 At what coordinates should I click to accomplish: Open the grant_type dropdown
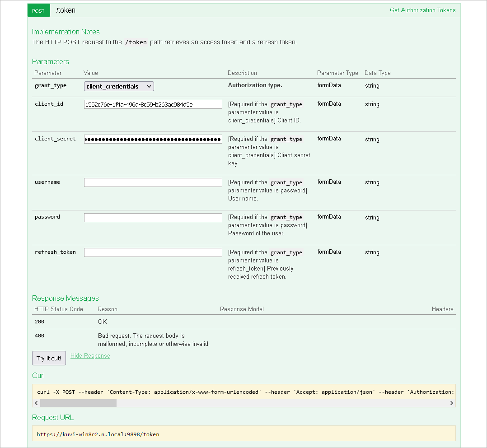[119, 86]
